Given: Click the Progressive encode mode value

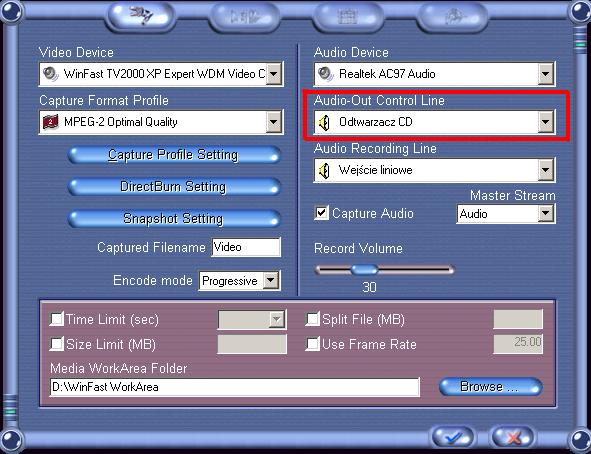Looking at the screenshot, I should [x=230, y=281].
